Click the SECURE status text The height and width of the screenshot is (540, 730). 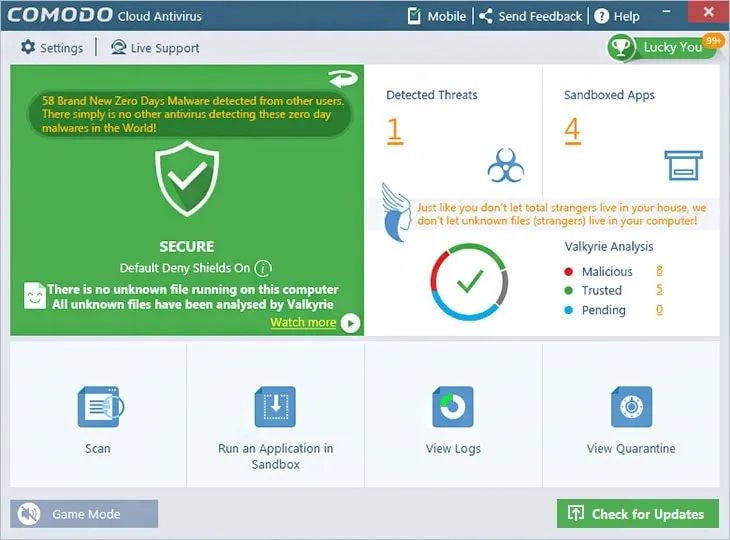[187, 247]
